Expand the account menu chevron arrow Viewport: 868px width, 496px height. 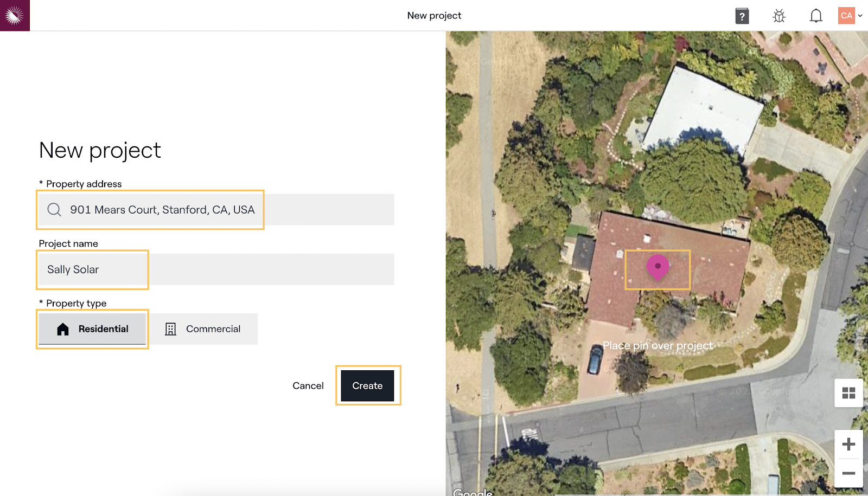pyautogui.click(x=860, y=16)
